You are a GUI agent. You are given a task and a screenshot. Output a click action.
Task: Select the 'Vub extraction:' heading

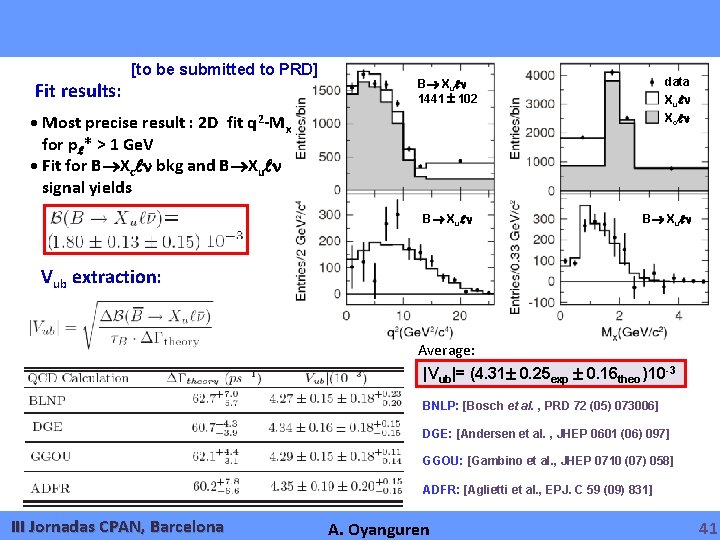pyautogui.click(x=101, y=277)
